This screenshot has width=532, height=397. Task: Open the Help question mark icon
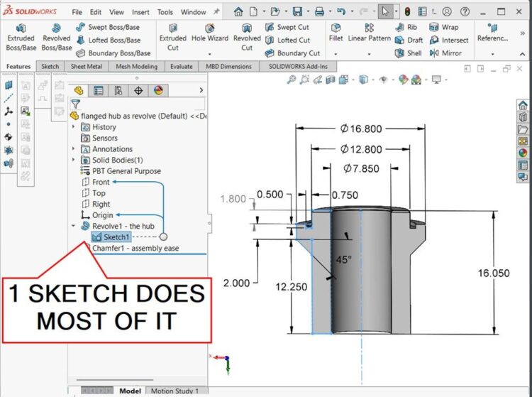click(x=465, y=12)
